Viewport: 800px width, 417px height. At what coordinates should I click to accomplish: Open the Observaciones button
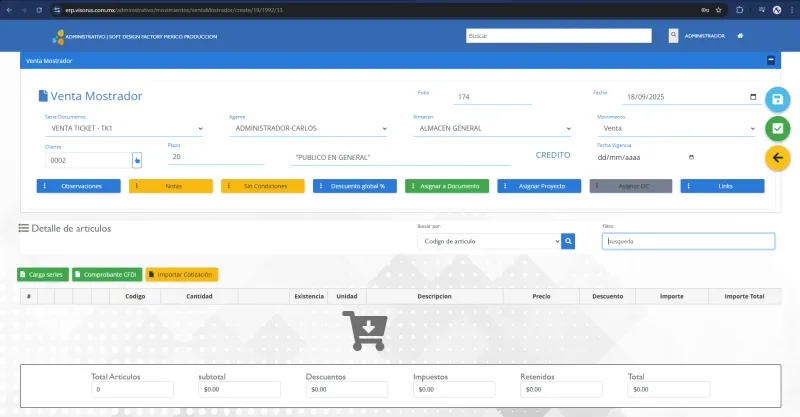pyautogui.click(x=79, y=186)
